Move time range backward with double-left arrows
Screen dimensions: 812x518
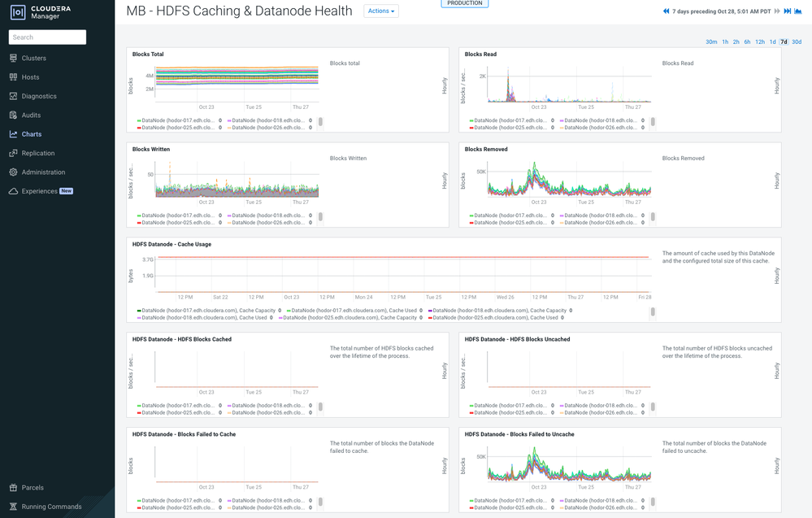[666, 11]
